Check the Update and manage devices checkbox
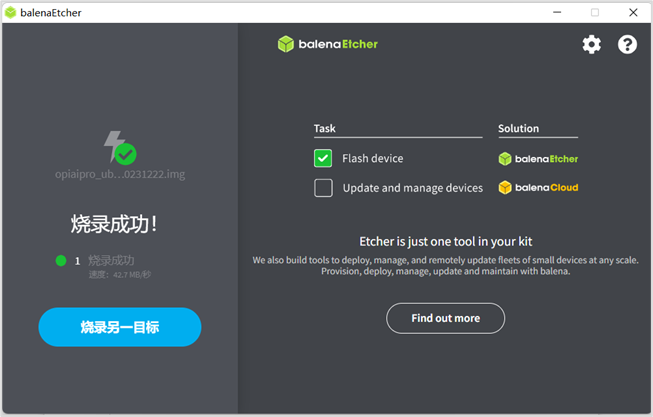Screen dimensions: 653x417 [323, 187]
